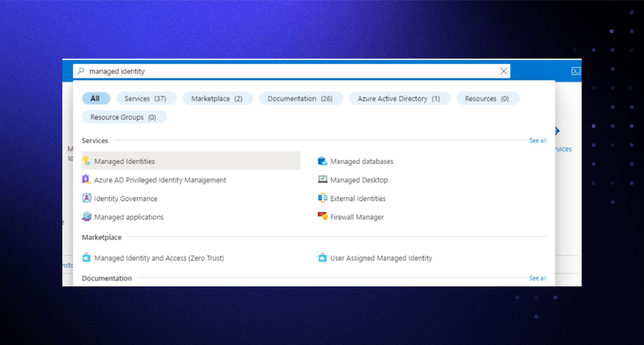Open External Identities
The width and height of the screenshot is (644, 345).
pos(358,198)
